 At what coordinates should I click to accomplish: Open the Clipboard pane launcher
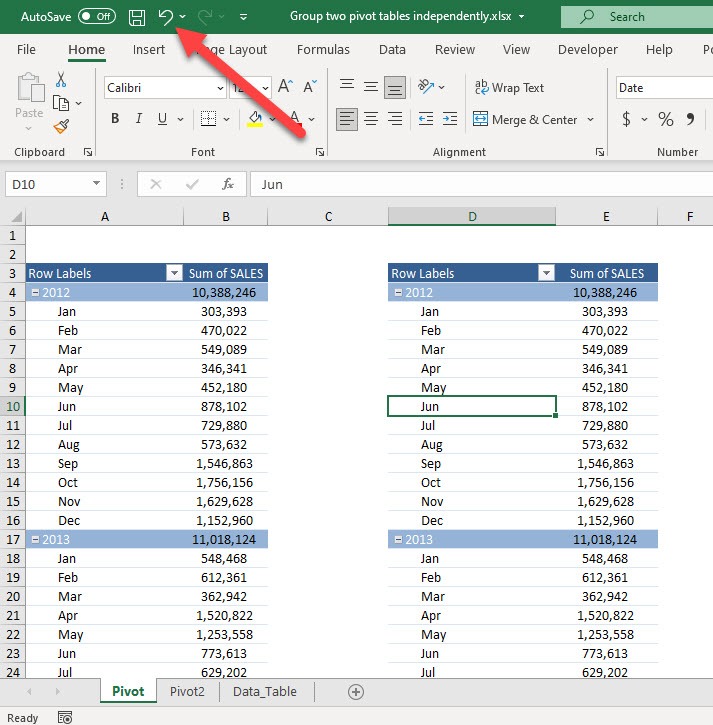(87, 152)
